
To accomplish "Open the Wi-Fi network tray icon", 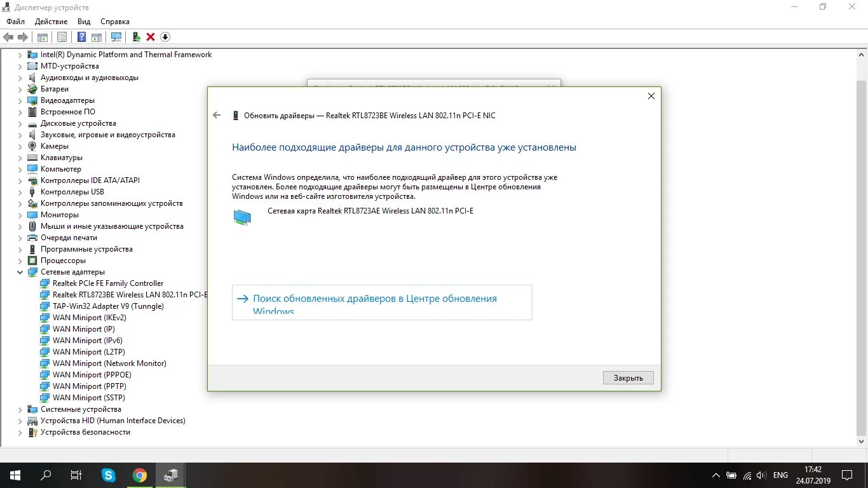I will (747, 475).
